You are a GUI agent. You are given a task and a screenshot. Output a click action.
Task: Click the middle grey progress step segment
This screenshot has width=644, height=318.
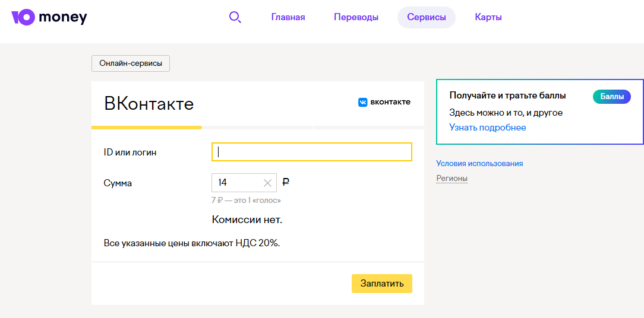click(257, 127)
